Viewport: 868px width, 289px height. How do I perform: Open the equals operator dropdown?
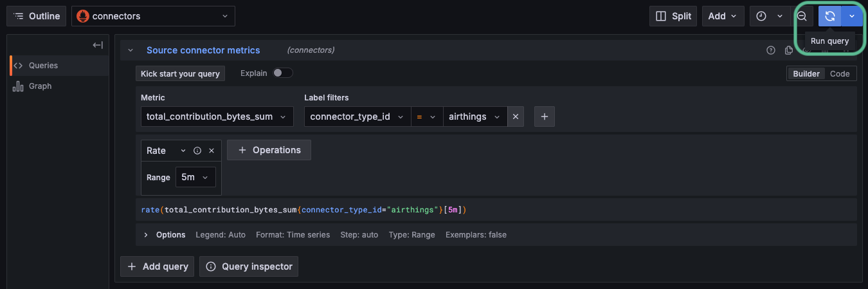(x=427, y=117)
